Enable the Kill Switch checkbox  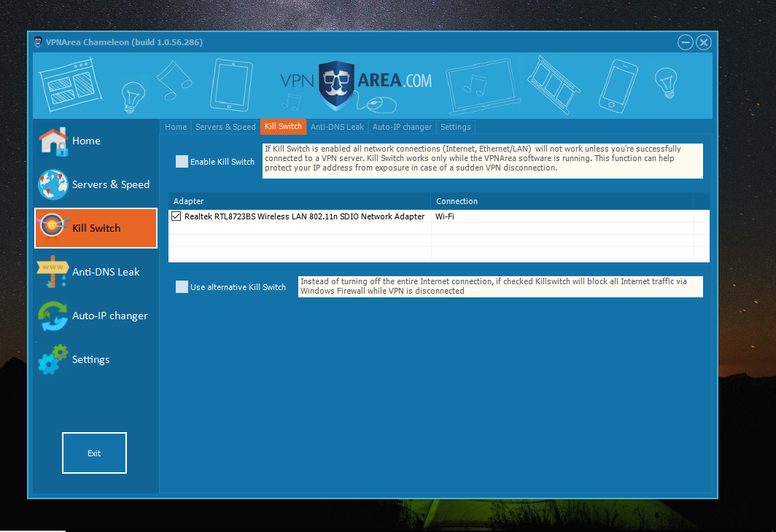pos(182,162)
